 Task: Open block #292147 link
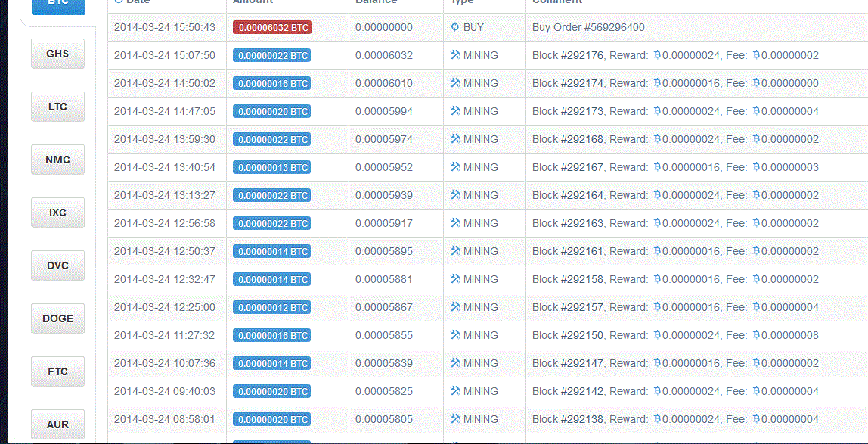point(581,363)
